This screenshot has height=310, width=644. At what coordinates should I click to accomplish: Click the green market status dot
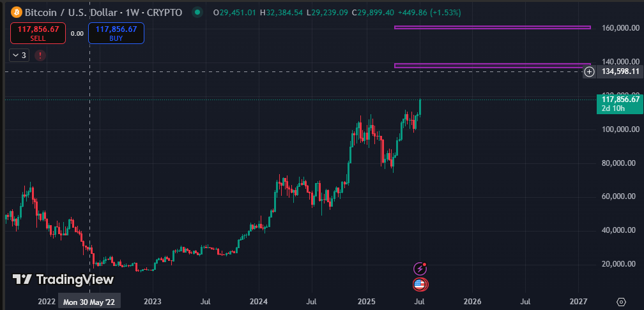[x=197, y=12]
